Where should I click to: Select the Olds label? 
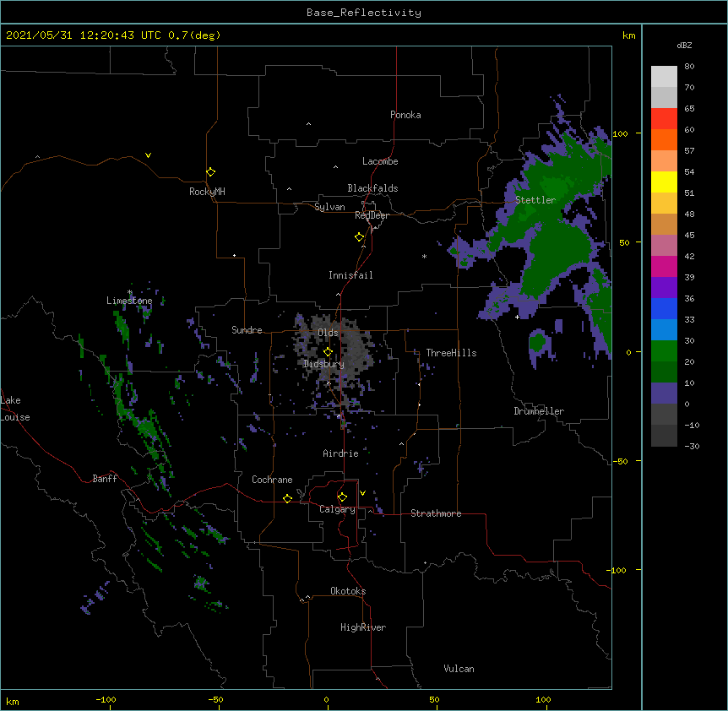328,333
